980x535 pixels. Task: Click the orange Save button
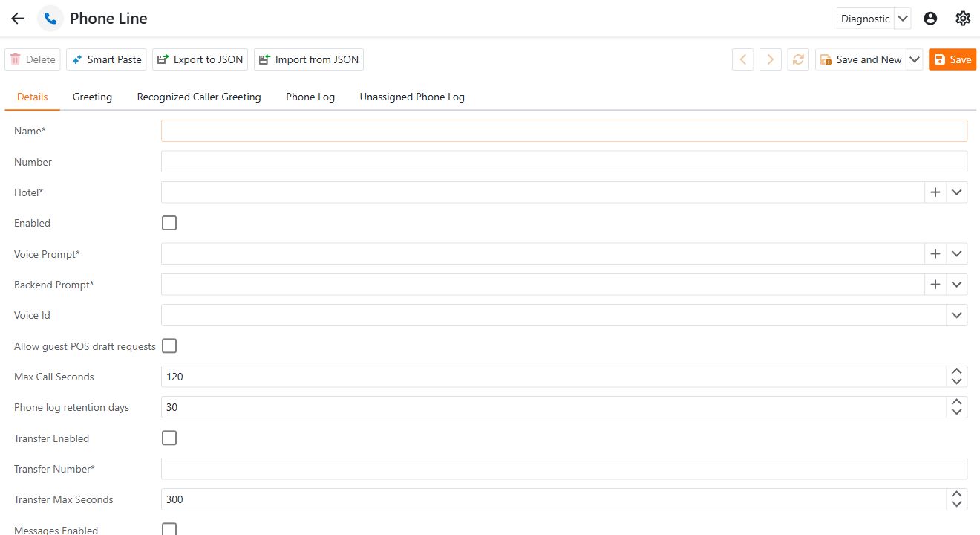coord(953,59)
